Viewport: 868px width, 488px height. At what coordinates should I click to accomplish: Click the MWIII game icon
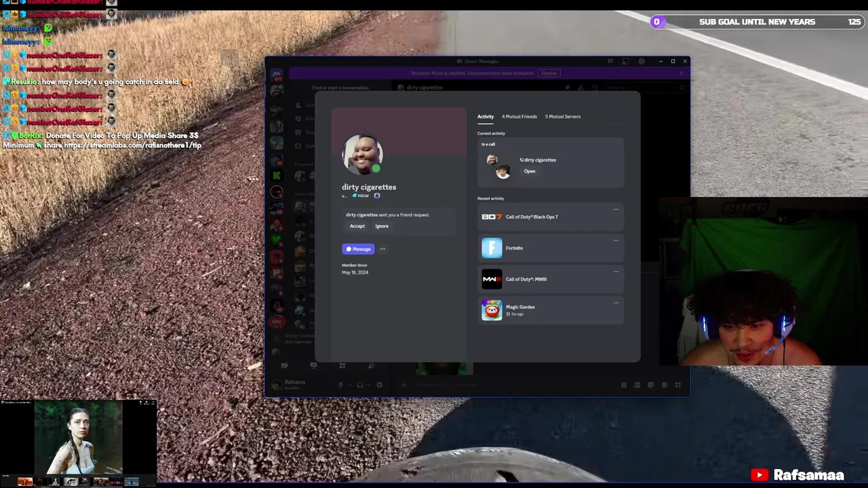click(492, 279)
